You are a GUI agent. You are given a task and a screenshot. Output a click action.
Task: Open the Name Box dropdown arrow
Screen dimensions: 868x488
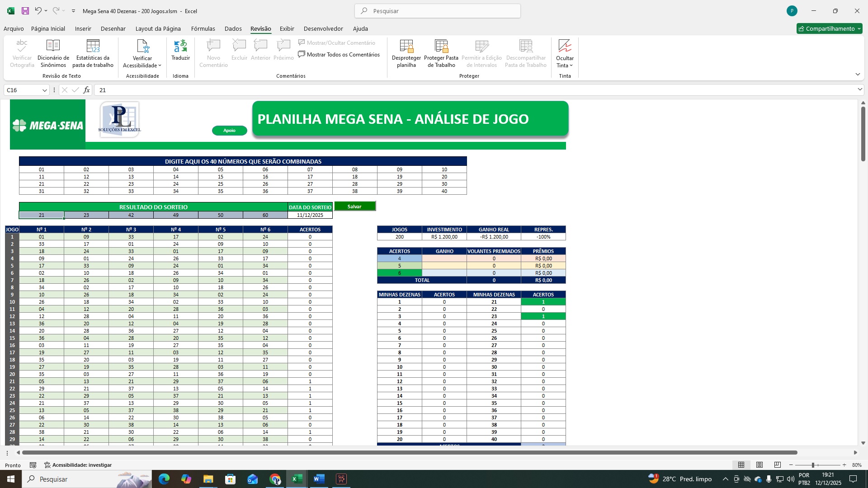(44, 90)
